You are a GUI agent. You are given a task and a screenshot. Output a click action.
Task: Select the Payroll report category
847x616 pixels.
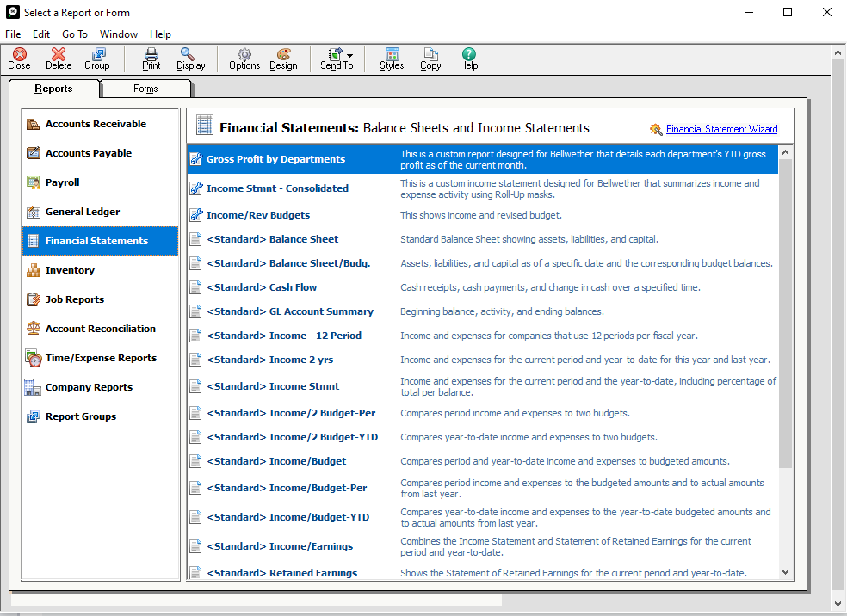click(x=63, y=182)
